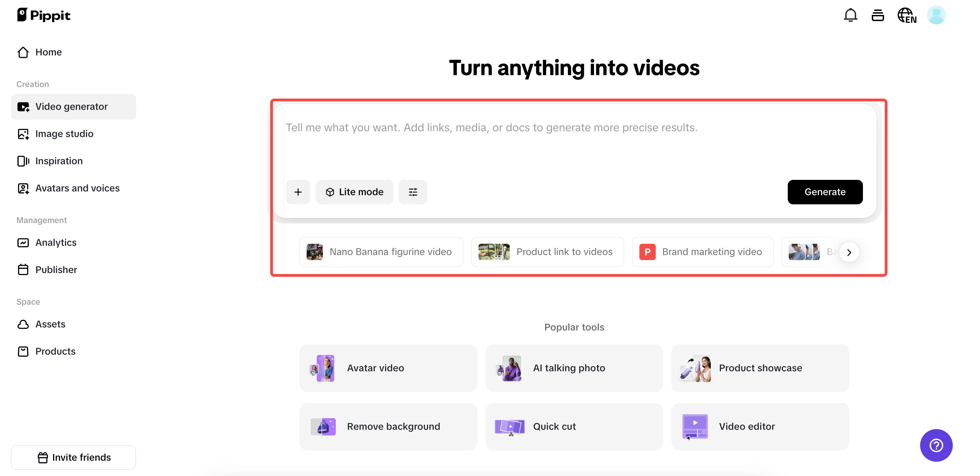Screen dimensions: 980x476
Task: Open the generation settings sliders icon
Action: tap(413, 192)
